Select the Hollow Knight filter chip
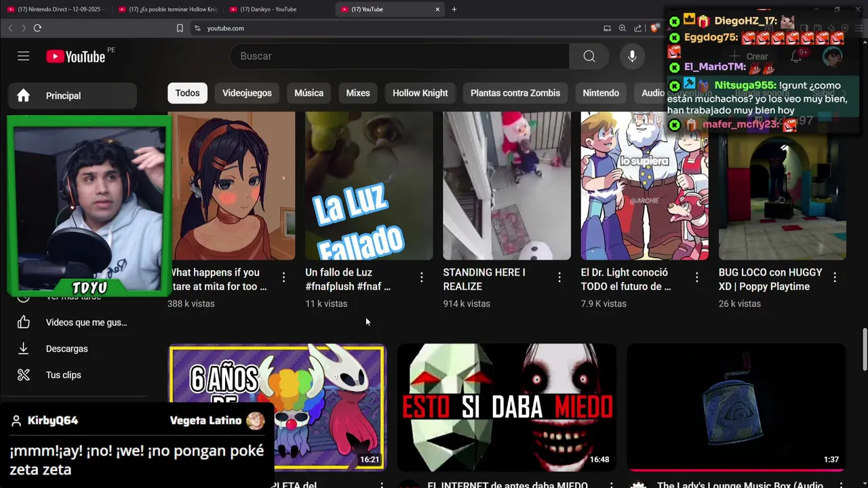868x488 pixels. click(420, 93)
